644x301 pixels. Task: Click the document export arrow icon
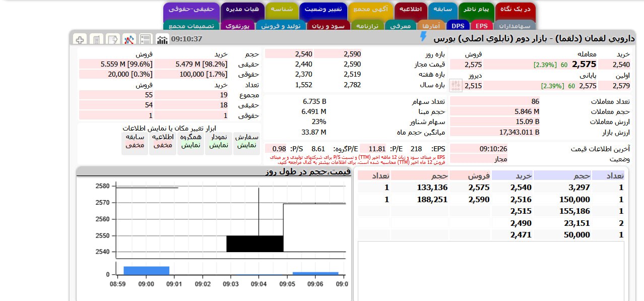(x=112, y=39)
